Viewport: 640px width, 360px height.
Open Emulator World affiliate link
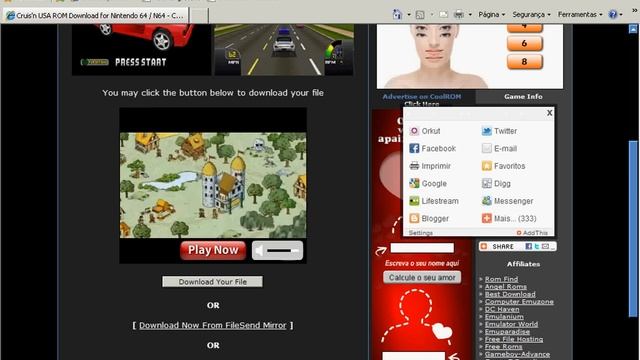tap(511, 324)
